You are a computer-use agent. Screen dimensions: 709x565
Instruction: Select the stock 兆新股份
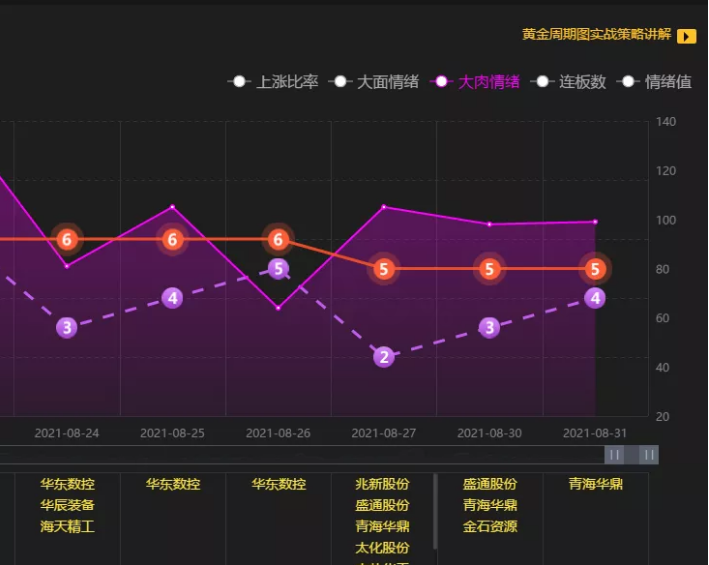pos(382,484)
